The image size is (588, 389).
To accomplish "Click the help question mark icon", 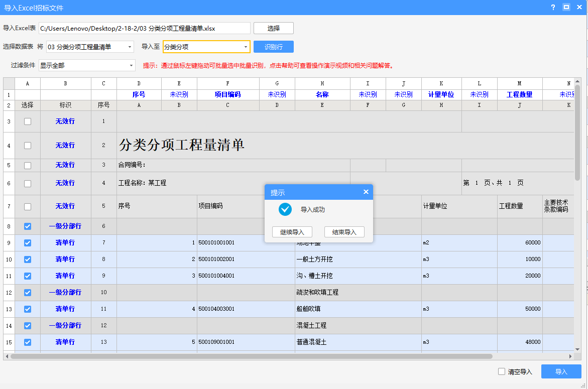I will pyautogui.click(x=553, y=8).
